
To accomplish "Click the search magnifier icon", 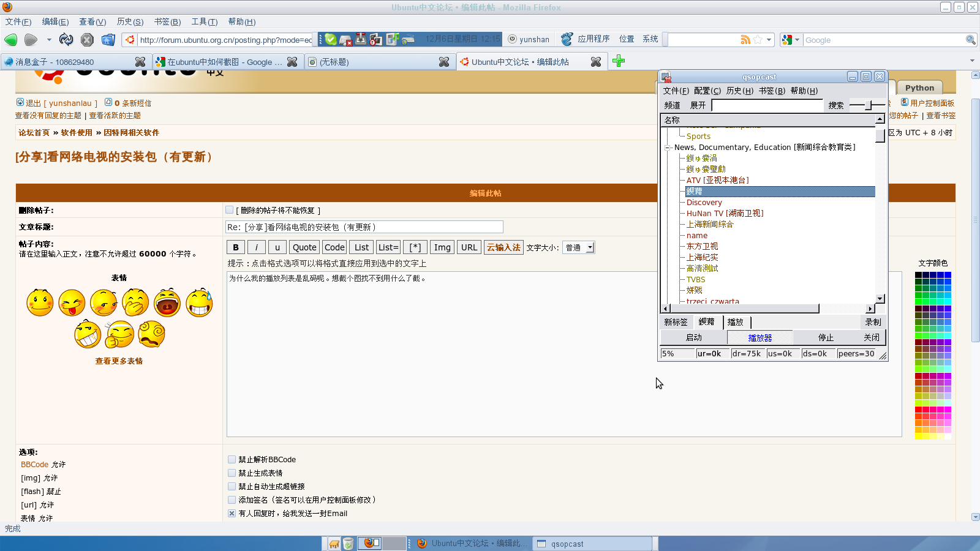I will (970, 40).
